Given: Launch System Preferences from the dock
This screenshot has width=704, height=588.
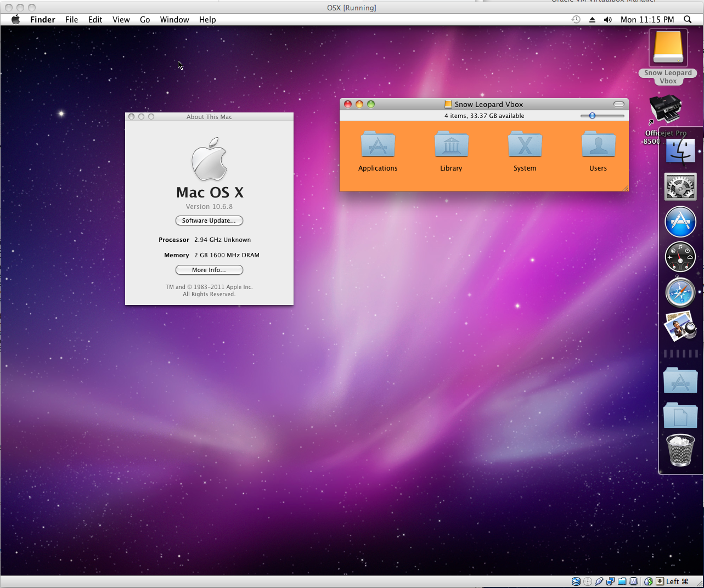Looking at the screenshot, I should (680, 187).
